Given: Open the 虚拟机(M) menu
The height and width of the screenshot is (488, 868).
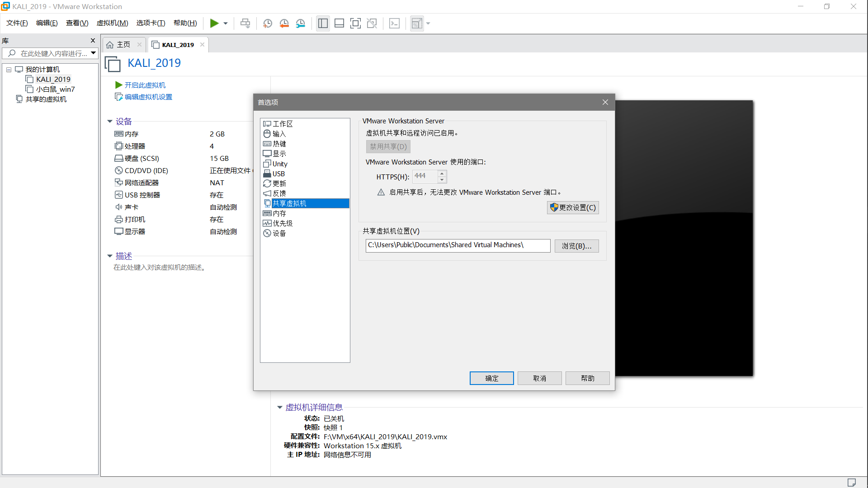Looking at the screenshot, I should click(x=113, y=23).
